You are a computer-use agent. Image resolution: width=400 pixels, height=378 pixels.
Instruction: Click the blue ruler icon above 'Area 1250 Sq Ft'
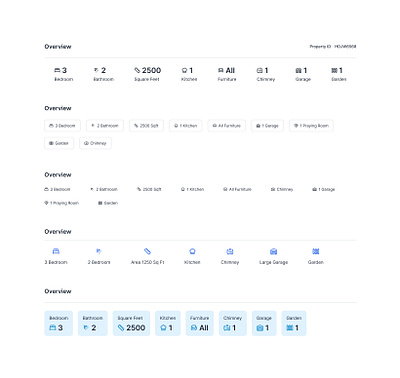147,251
